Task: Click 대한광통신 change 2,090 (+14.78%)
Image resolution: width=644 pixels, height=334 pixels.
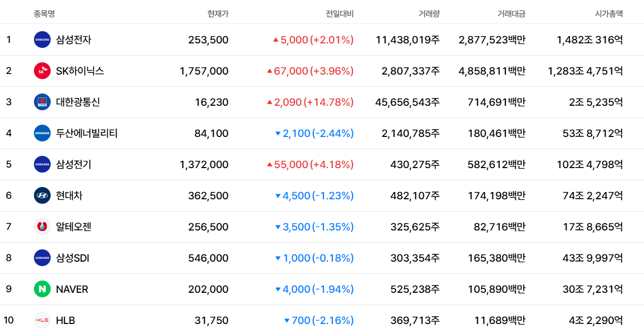Action: 310,102
